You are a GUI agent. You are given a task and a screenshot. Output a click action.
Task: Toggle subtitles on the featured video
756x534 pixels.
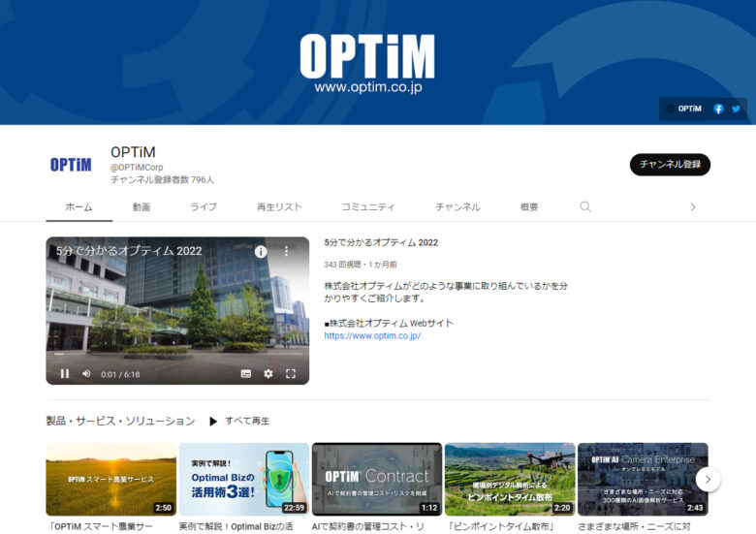[x=246, y=374]
